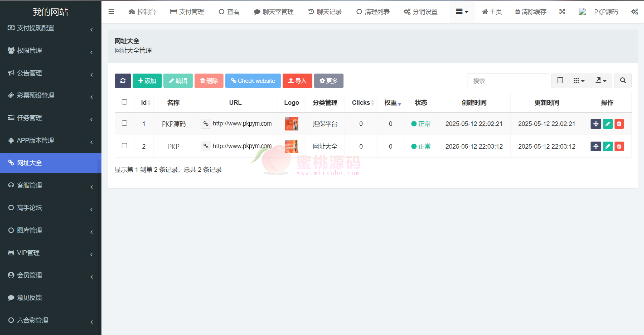The width and height of the screenshot is (644, 335).
Task: Check the select-all checkbox in table header
Action: tap(124, 102)
